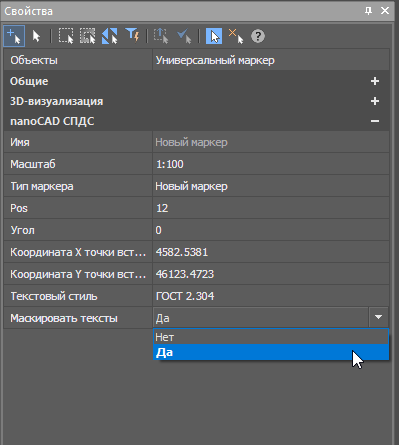Screen dimensions: 399x445
Task: Click the Маскировать тексты label
Action: [64, 318]
